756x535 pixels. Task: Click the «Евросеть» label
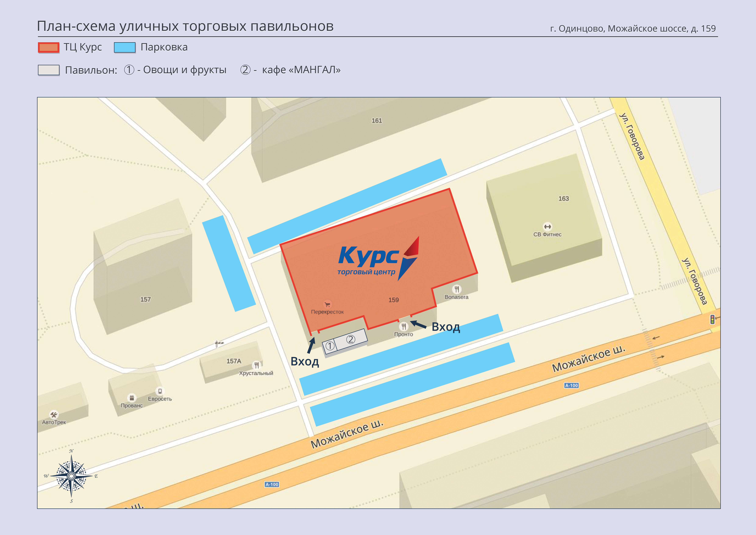point(160,399)
